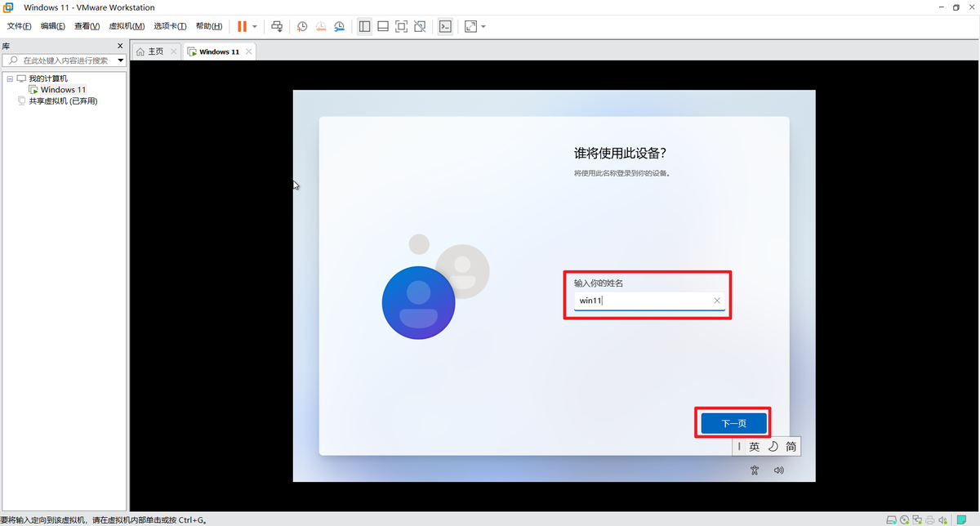This screenshot has height=526, width=980.
Task: Click the printer status bar icon
Action: point(930,519)
